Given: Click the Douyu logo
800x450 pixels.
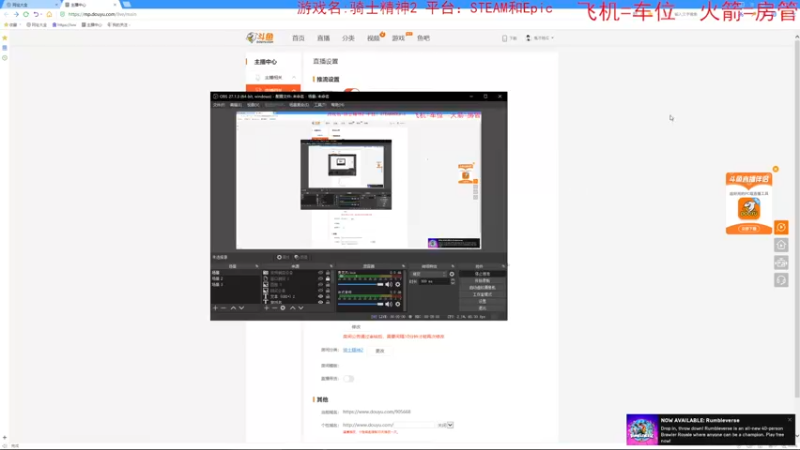Looking at the screenshot, I should [260, 38].
